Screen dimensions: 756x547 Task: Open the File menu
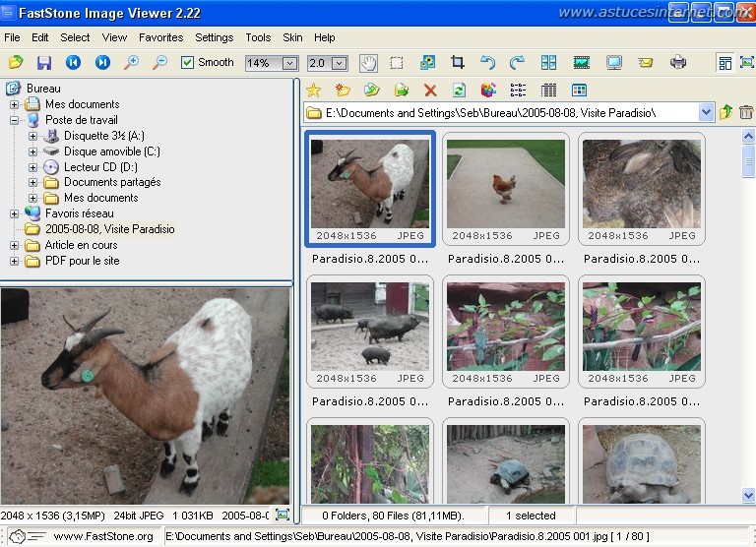click(x=12, y=37)
